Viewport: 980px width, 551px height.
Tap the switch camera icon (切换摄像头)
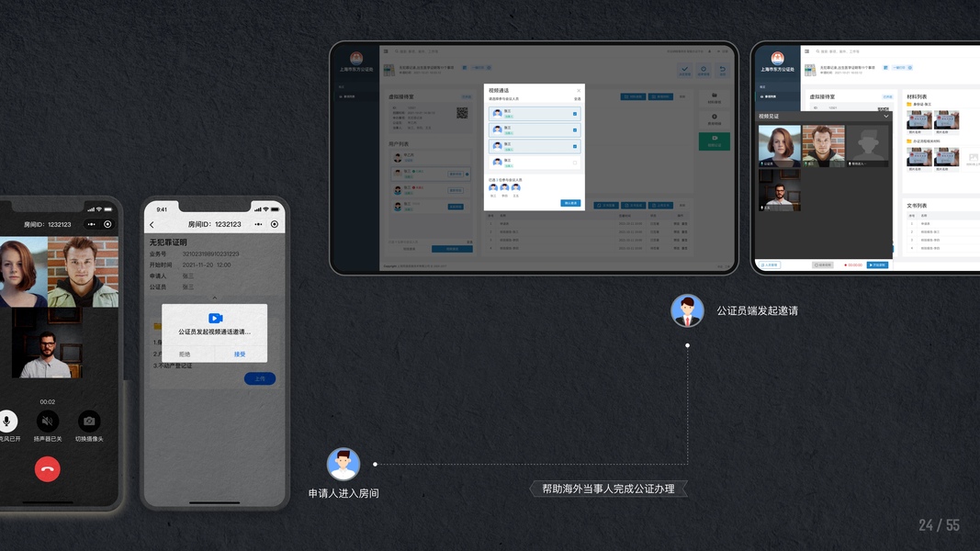click(89, 422)
